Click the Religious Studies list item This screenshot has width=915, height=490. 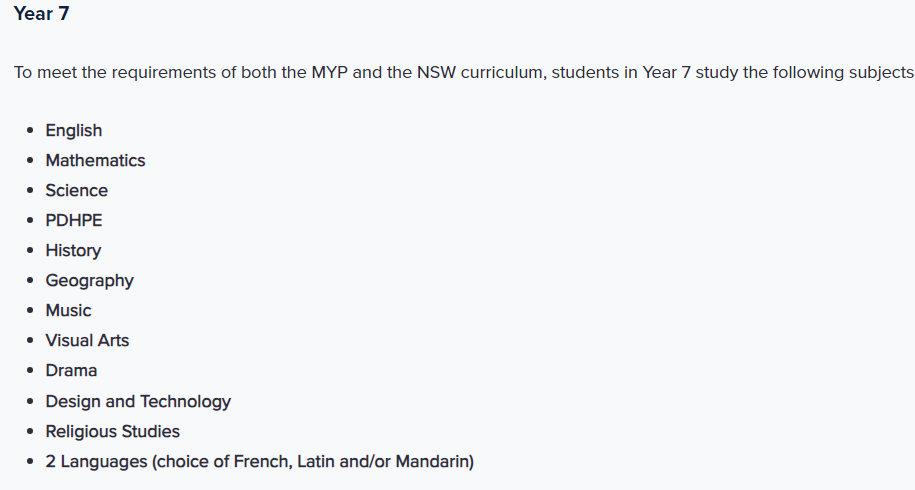tap(113, 431)
